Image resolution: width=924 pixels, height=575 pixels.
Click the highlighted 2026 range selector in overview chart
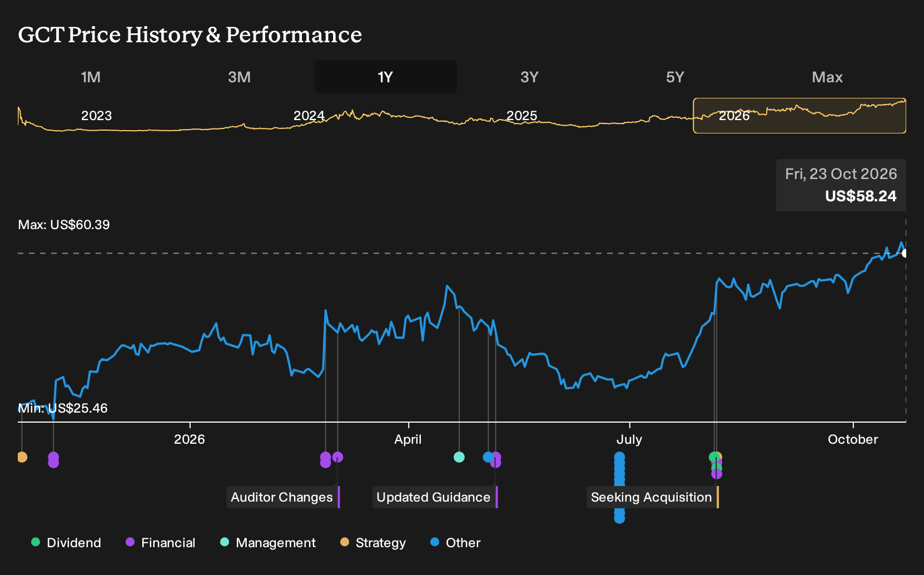(799, 116)
